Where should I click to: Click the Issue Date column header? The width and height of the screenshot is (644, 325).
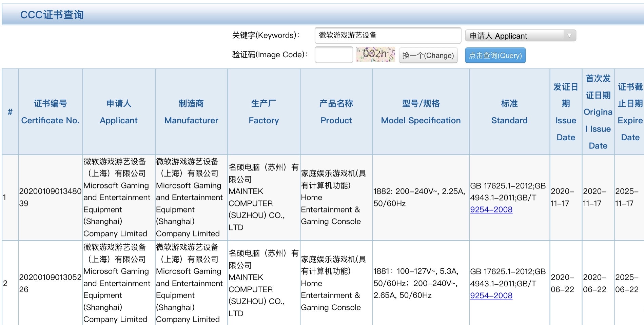(566, 112)
